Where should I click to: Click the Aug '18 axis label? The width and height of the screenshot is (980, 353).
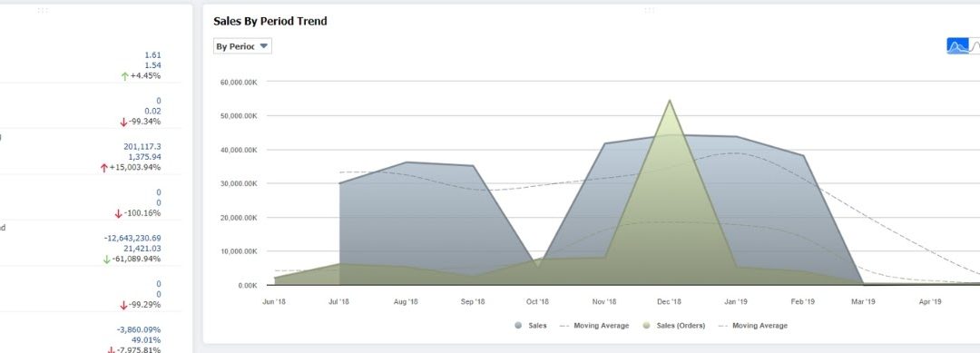coord(406,302)
